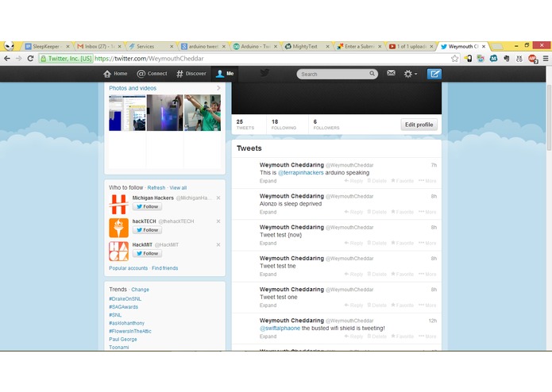Select the Me profile tab
Image resolution: width=552 pixels, height=392 pixels.
pos(225,74)
